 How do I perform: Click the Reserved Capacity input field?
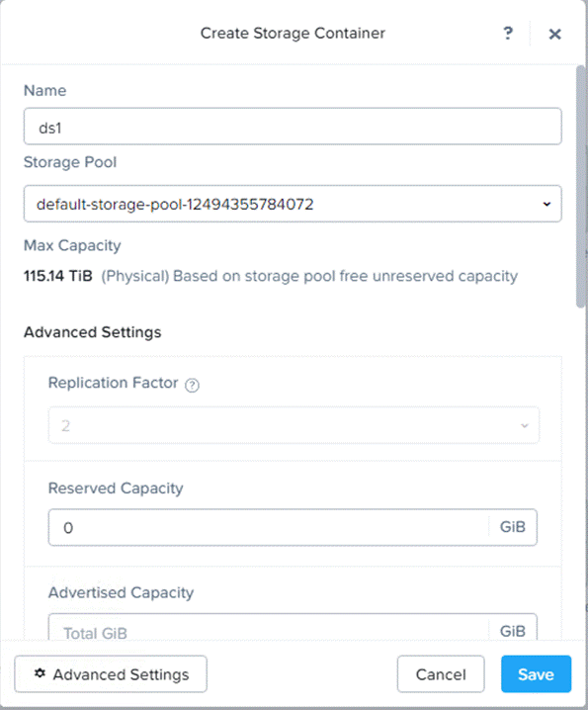pos(293,527)
